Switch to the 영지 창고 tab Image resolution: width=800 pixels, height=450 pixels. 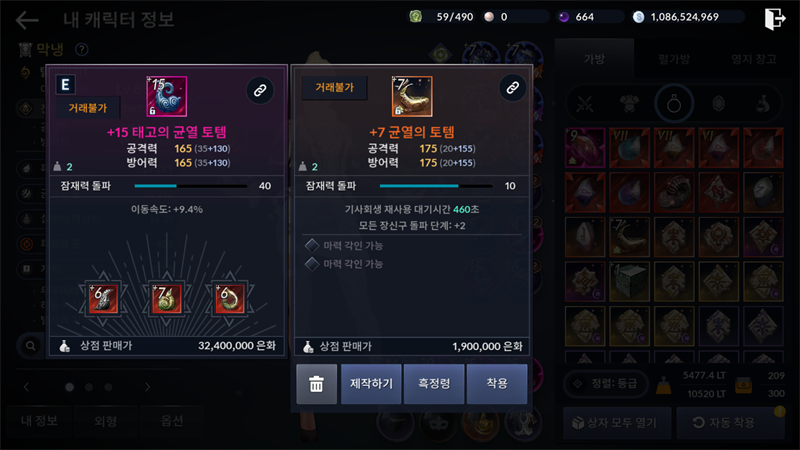754,59
